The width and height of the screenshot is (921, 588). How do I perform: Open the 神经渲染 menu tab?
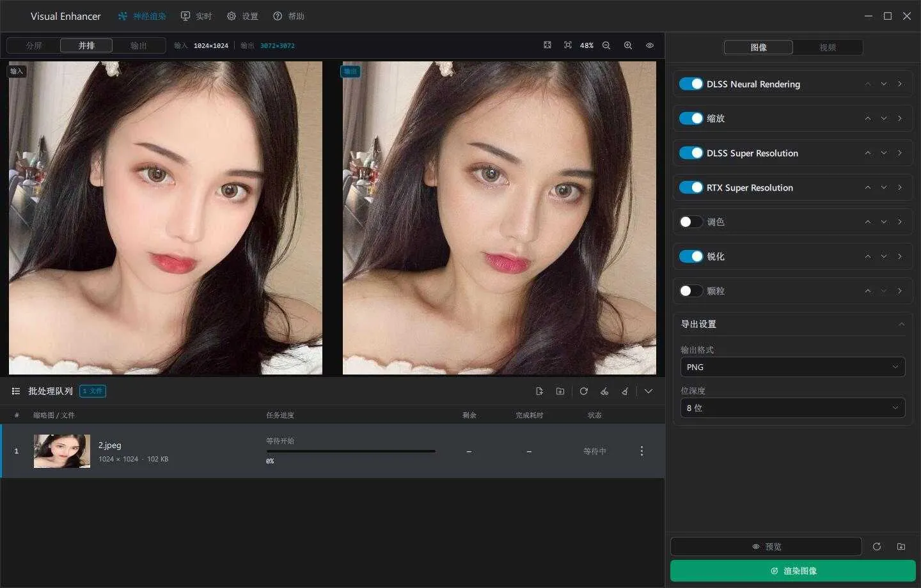pos(142,16)
